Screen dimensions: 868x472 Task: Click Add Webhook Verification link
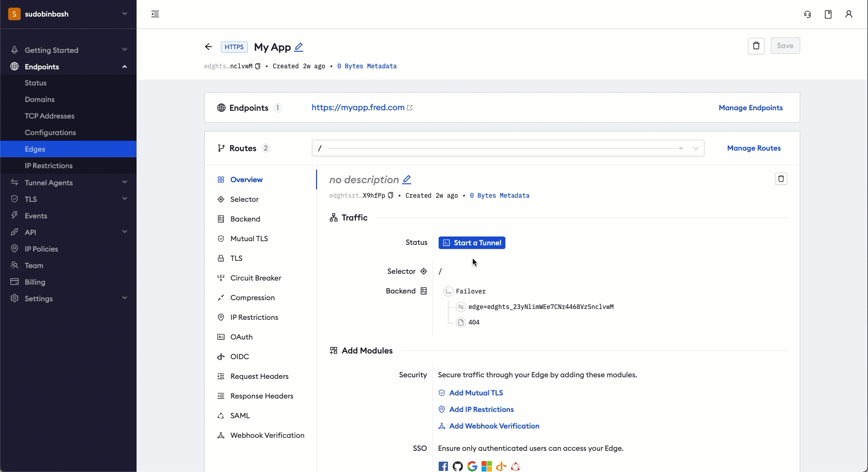[494, 426]
